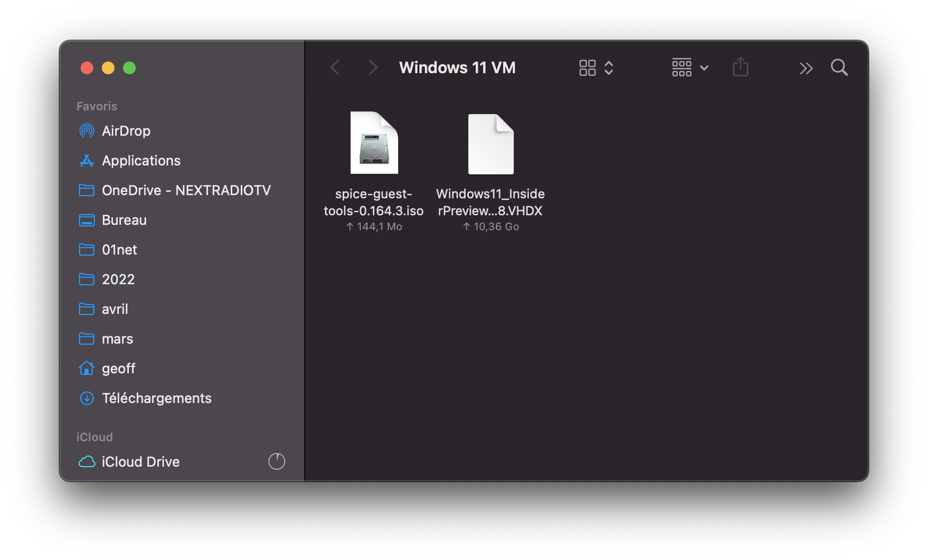Click the Bureau desktop icon
Screen dimensions: 928x560
[x=86, y=220]
